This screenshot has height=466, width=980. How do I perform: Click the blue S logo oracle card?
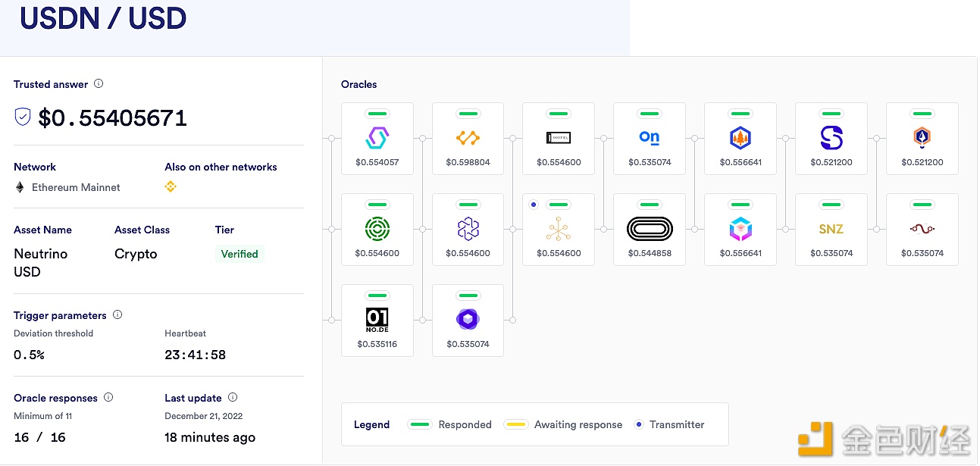tap(831, 139)
